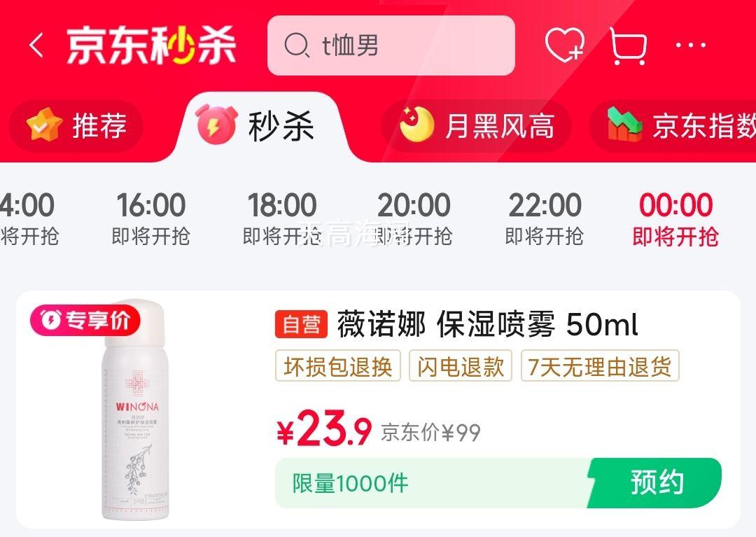The image size is (756, 537).
Task: Open the 薇诺娜 保湿喷雾 50ml title
Action: 487,324
